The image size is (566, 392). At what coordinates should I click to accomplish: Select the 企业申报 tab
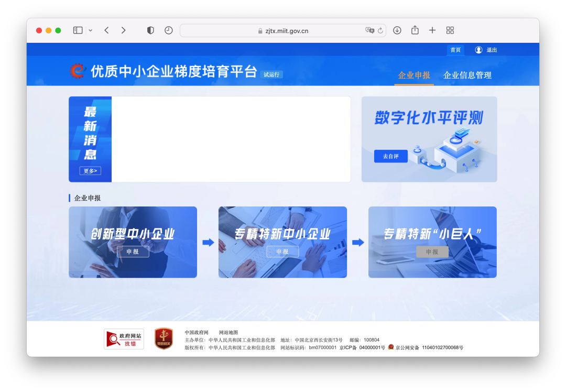tap(414, 75)
